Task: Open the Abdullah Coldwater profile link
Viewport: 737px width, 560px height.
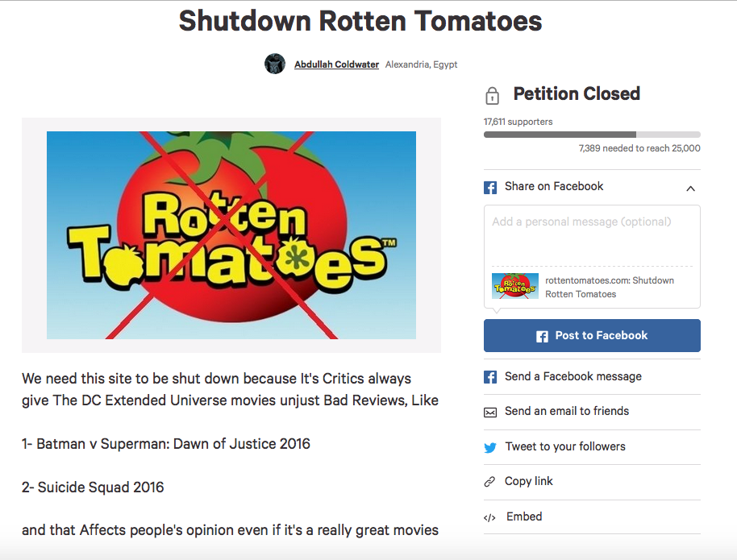Action: coord(336,64)
